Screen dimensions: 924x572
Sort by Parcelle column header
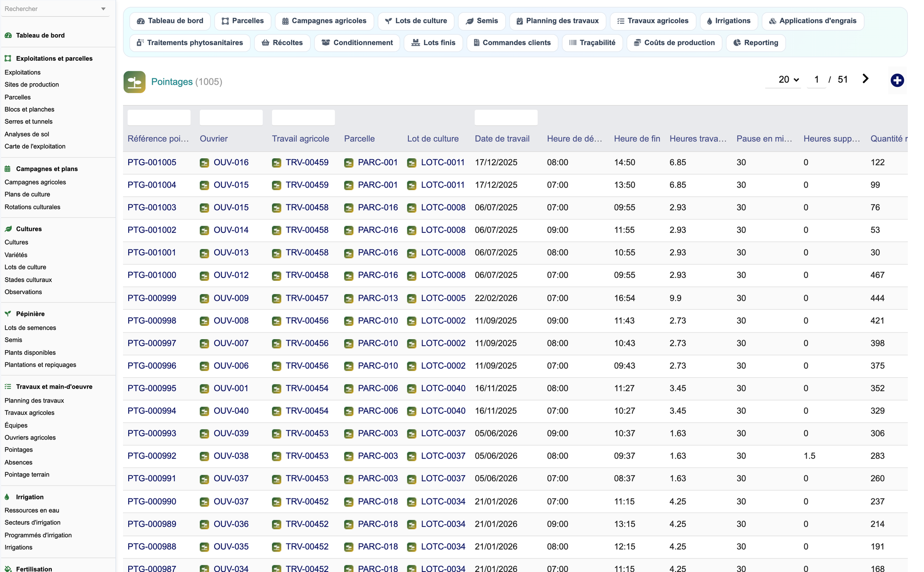click(x=359, y=139)
